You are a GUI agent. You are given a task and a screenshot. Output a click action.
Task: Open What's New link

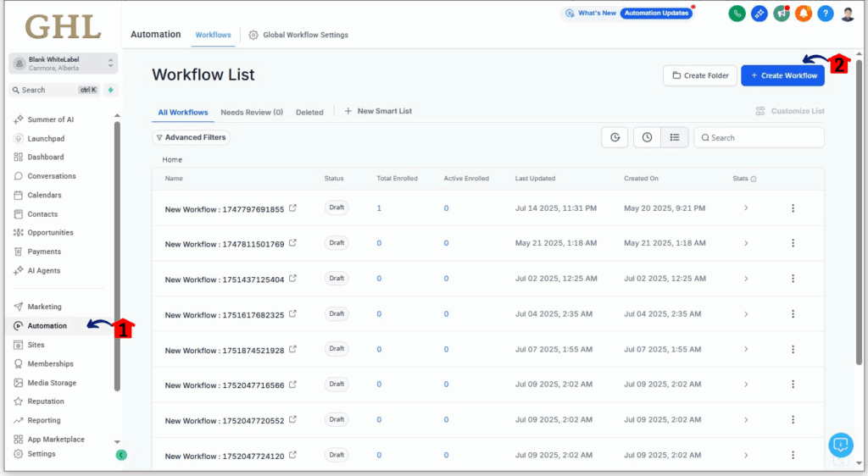591,14
